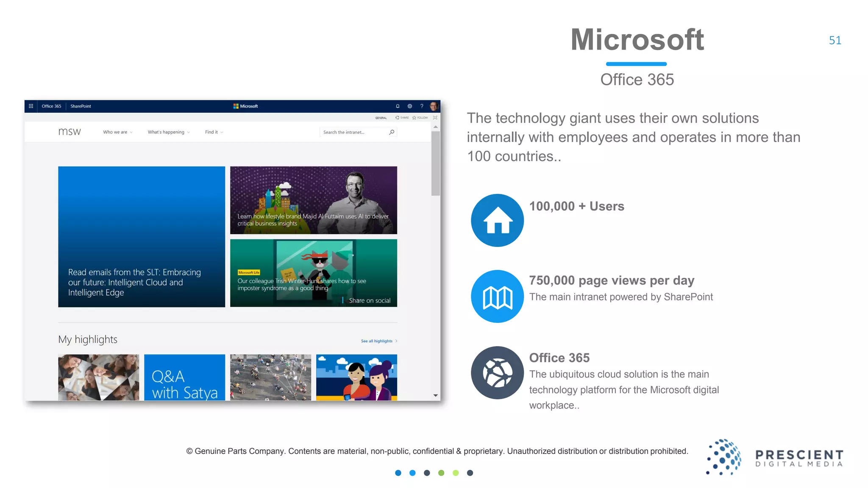Open the SLT emails blue hero tile

142,237
